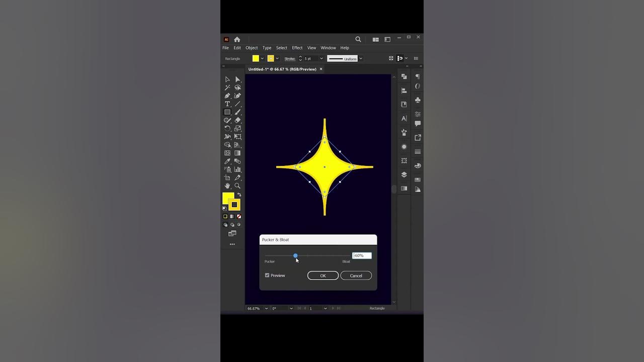This screenshot has height=362, width=644.
Task: Open the stroke color dropdown arrow
Action: pos(277,58)
